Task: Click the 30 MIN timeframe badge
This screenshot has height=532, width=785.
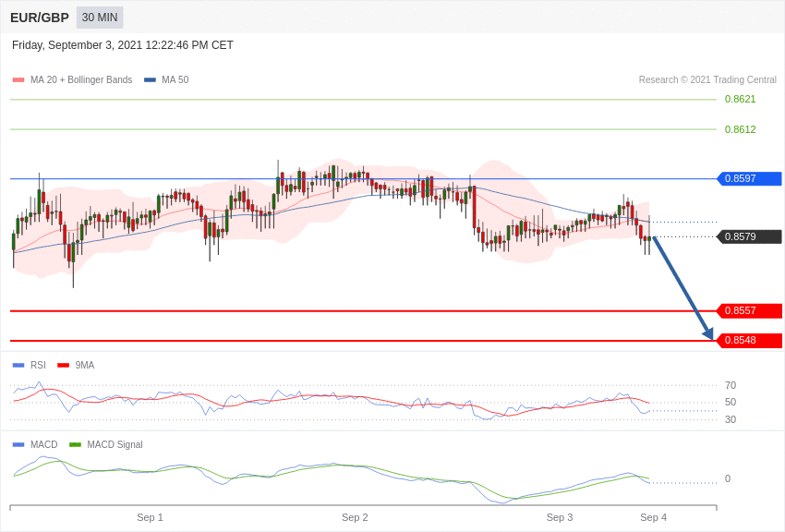Action: 100,18
